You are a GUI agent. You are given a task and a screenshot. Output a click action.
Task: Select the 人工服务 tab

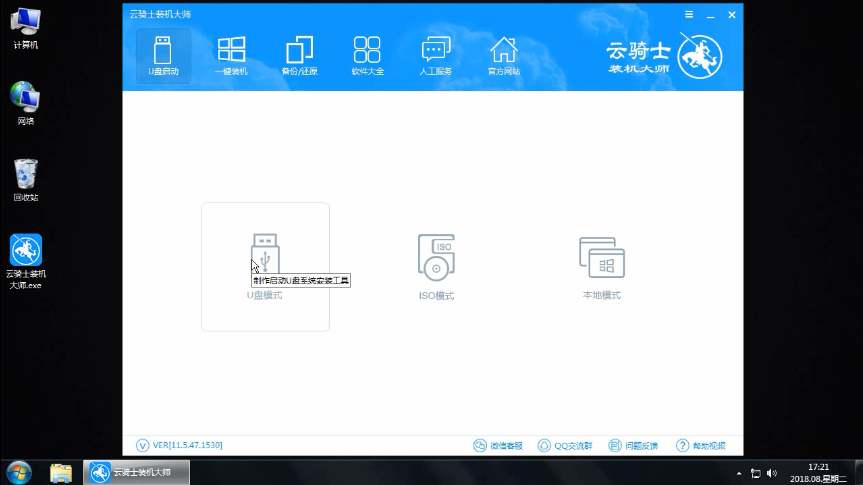coord(435,56)
